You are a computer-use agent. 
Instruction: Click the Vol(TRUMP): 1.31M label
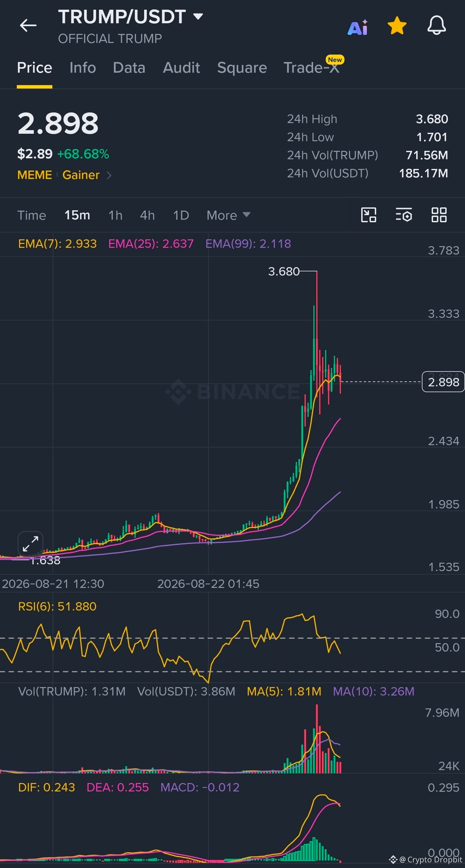coord(72,691)
